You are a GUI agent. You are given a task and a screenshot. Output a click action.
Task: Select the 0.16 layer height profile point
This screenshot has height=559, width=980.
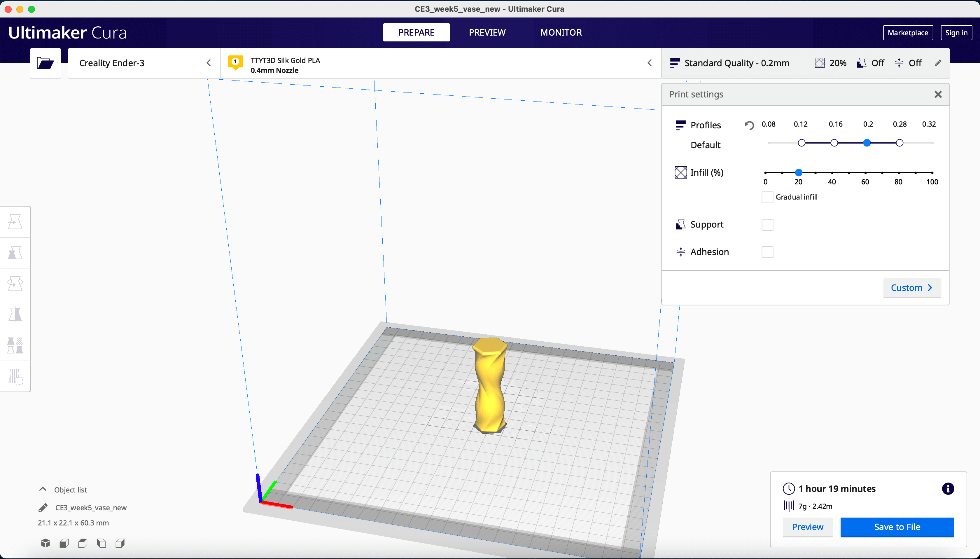click(834, 143)
